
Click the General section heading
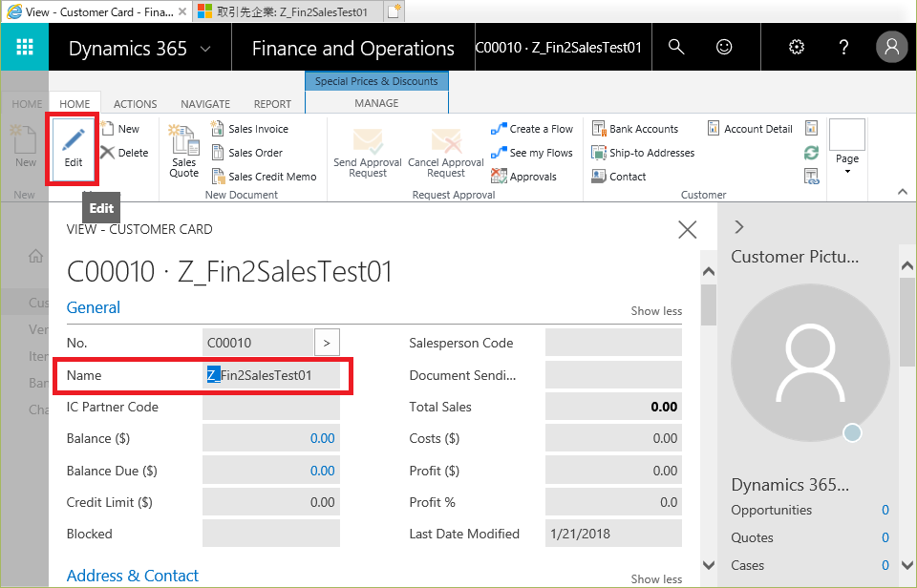point(94,307)
